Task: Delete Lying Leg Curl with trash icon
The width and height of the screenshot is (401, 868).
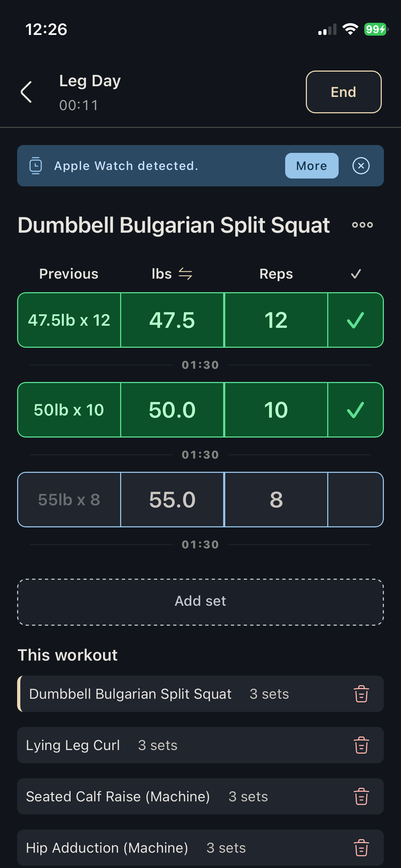Action: 361,745
